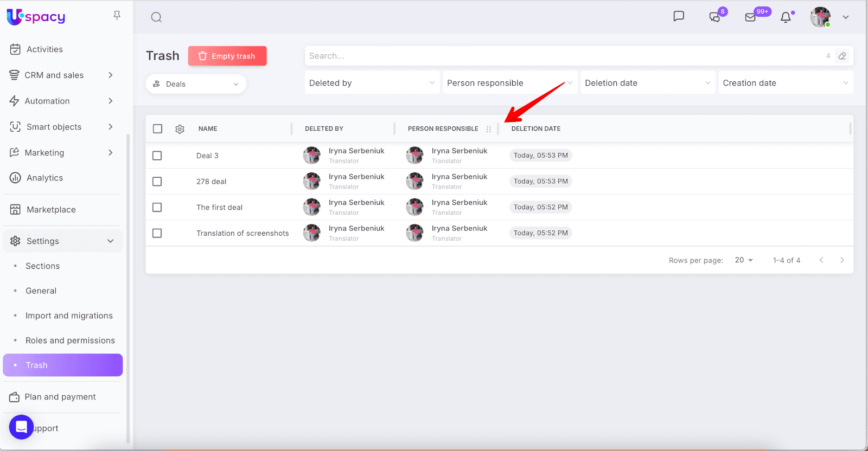Click the clear filters eraser icon
This screenshot has width=868, height=451.
click(x=842, y=56)
